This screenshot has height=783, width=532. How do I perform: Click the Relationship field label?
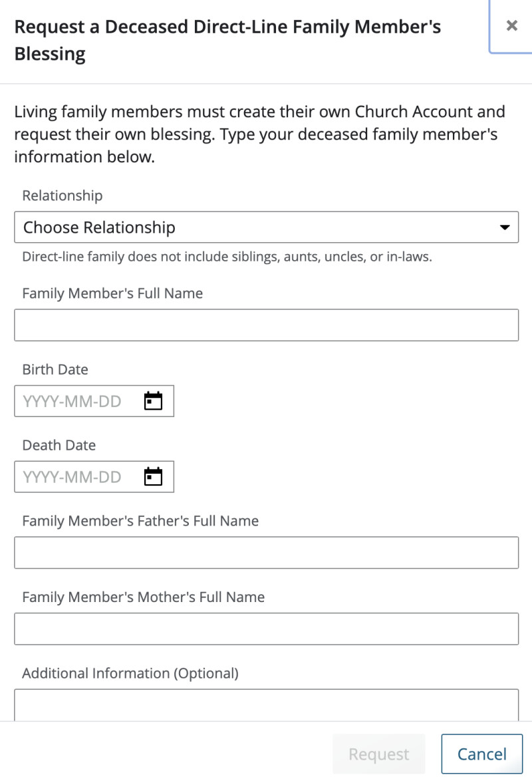[x=63, y=196]
